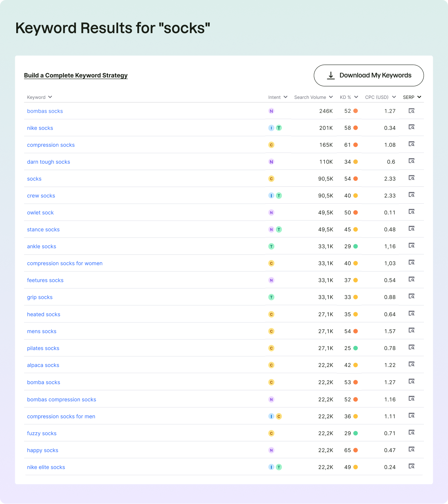The height and width of the screenshot is (504, 448).
Task: Click CPC value 0.11 for owlet sock
Action: (390, 213)
